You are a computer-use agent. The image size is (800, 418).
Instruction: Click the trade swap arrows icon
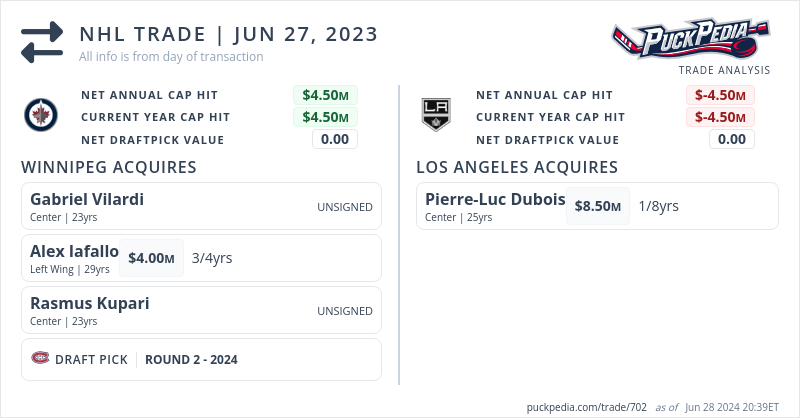[x=42, y=42]
